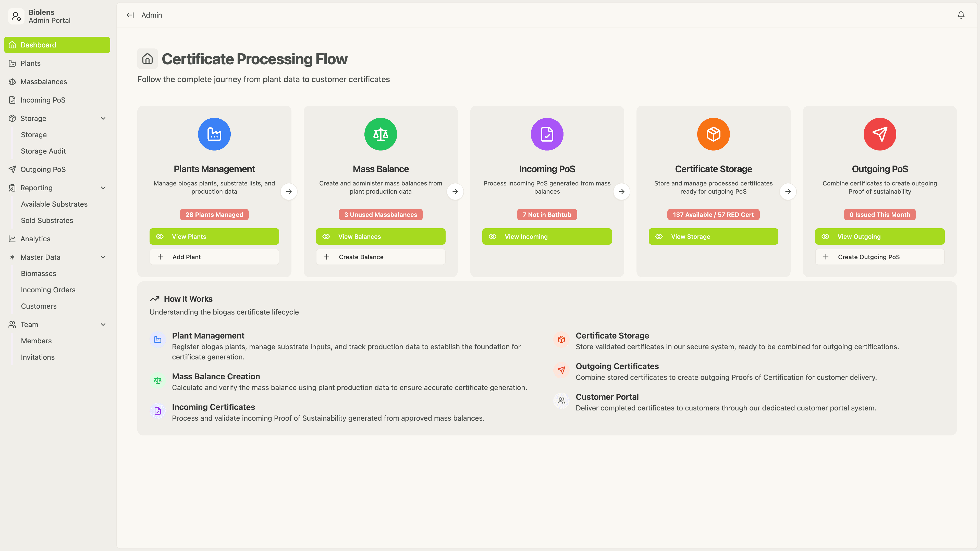Click the blue Plants Management factory icon
The width and height of the screenshot is (980, 551).
click(x=214, y=134)
